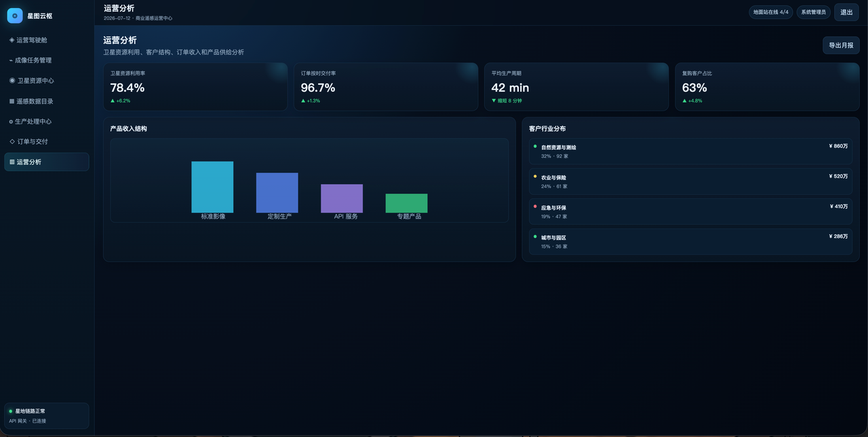
Task: Click the red dot beside 应急与环保
Action: point(535,206)
